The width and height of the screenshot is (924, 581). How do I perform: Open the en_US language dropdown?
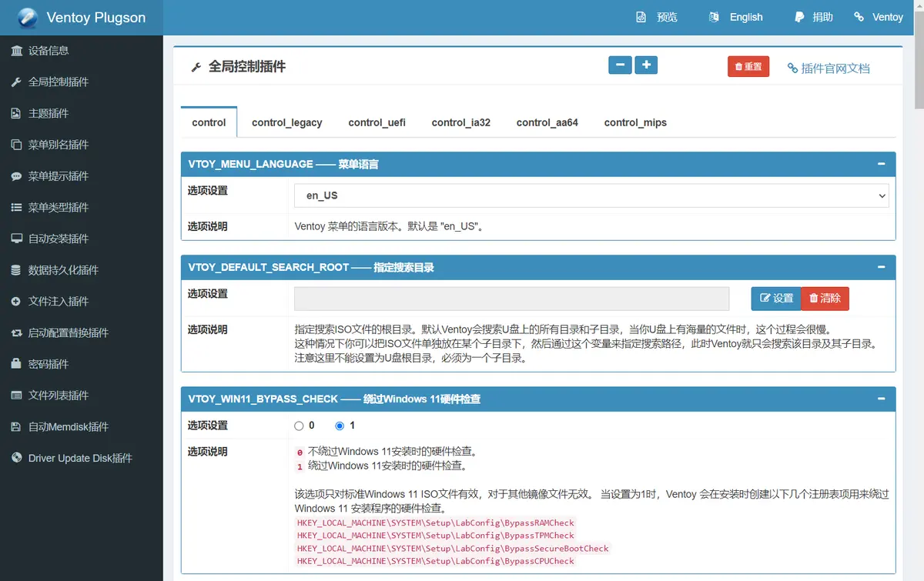click(591, 195)
